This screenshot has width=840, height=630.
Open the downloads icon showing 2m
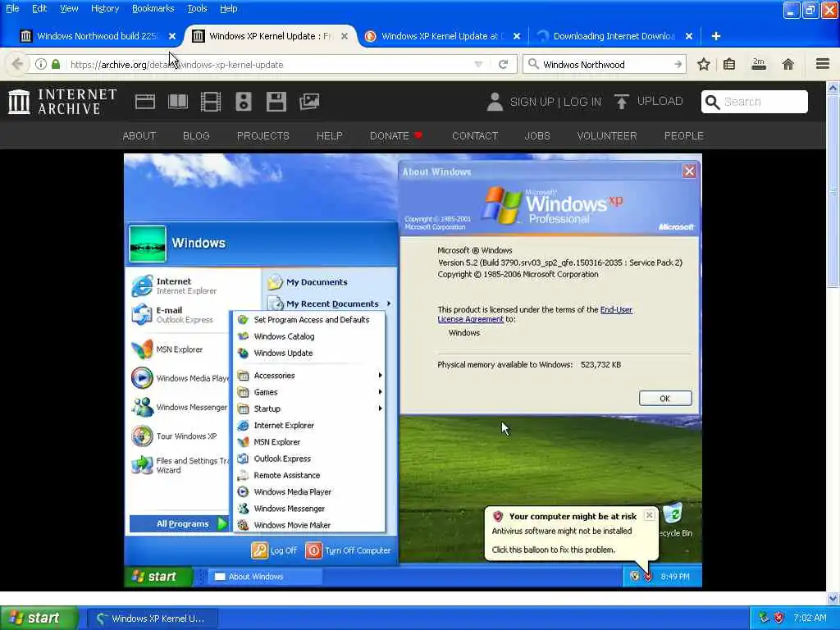coord(759,64)
